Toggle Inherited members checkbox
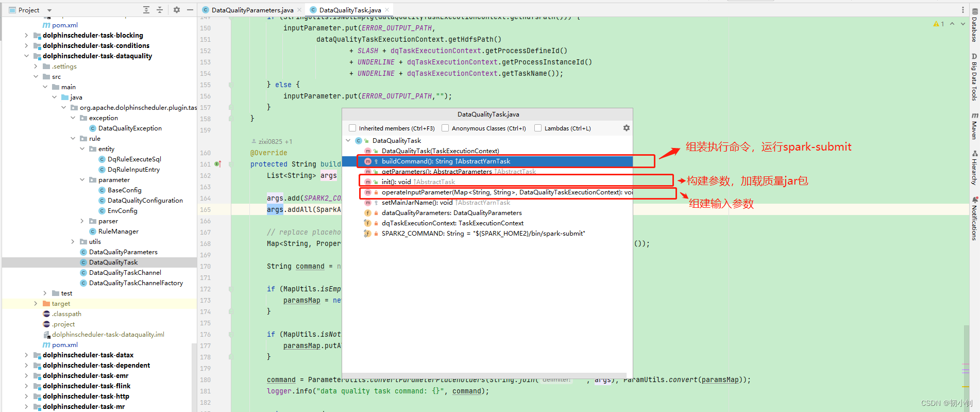This screenshot has width=980, height=412. click(352, 128)
